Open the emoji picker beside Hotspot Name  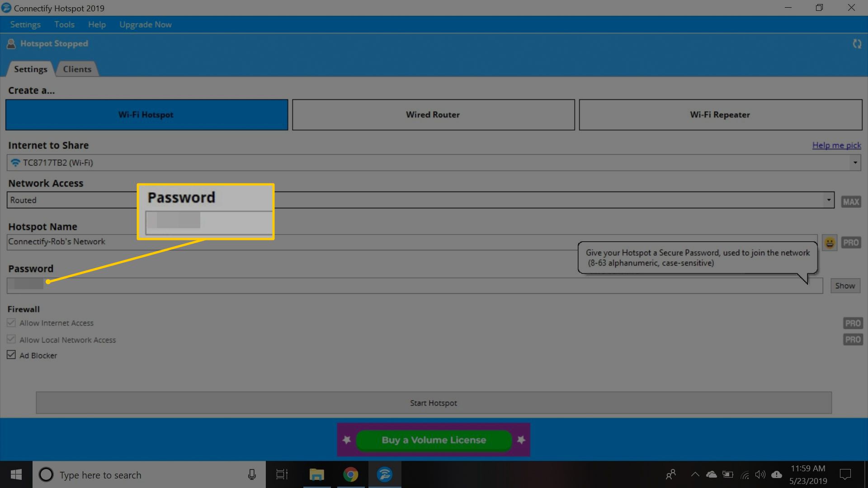tap(830, 243)
